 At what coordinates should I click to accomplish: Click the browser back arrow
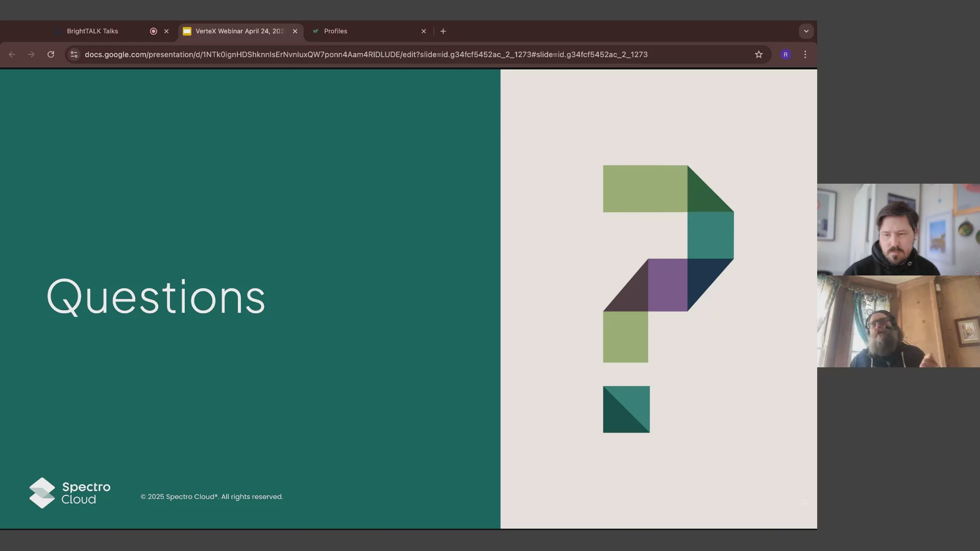[12, 55]
